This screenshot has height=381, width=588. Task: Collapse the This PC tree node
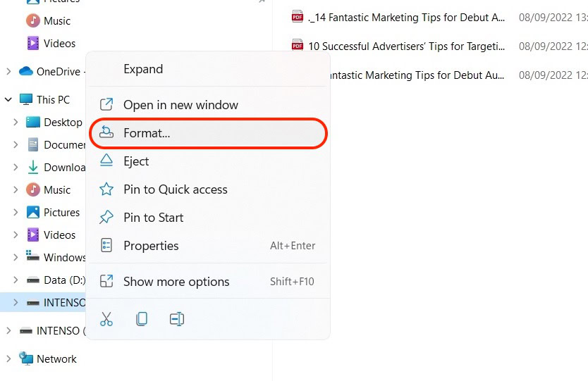8,99
